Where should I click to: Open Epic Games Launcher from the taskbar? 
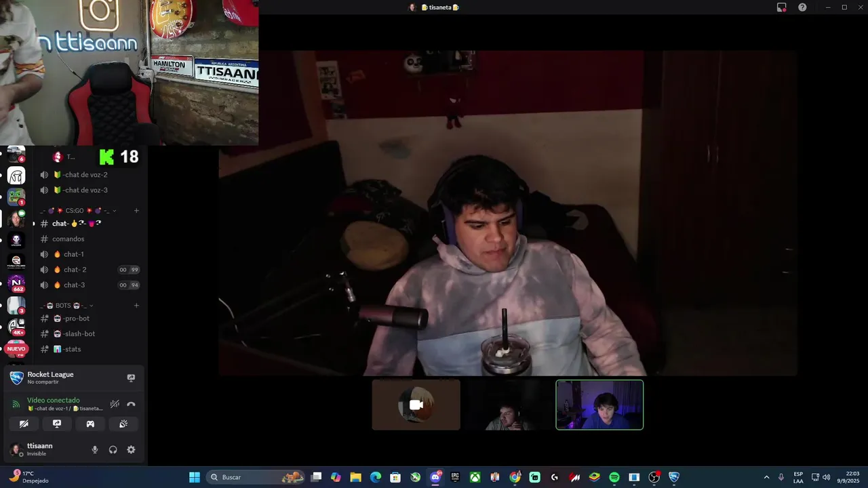(x=455, y=477)
